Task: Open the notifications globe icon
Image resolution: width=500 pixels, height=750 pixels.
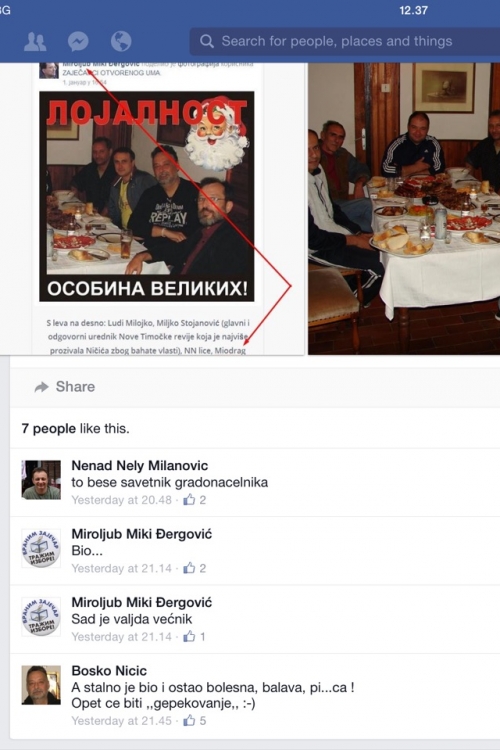Action: pos(121,41)
